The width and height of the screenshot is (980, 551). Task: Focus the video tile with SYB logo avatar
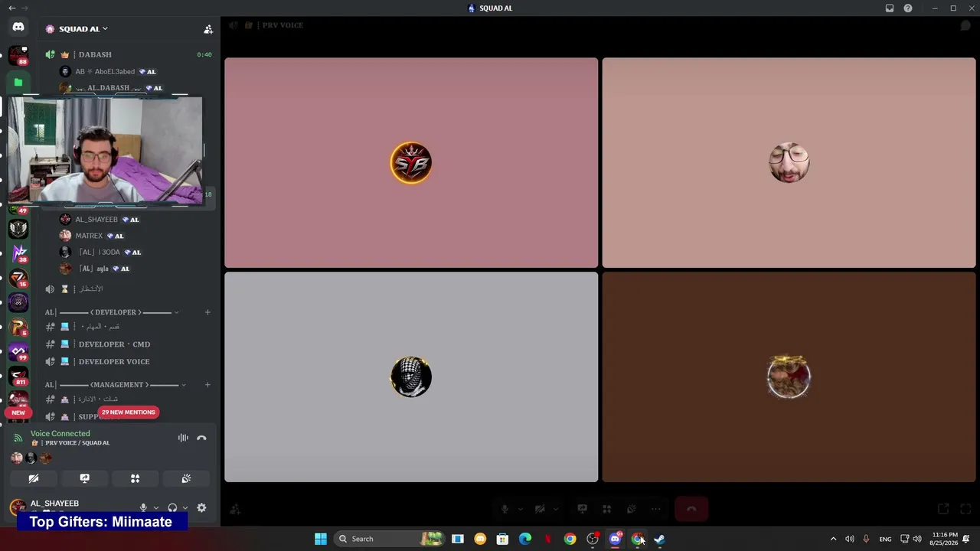click(411, 163)
